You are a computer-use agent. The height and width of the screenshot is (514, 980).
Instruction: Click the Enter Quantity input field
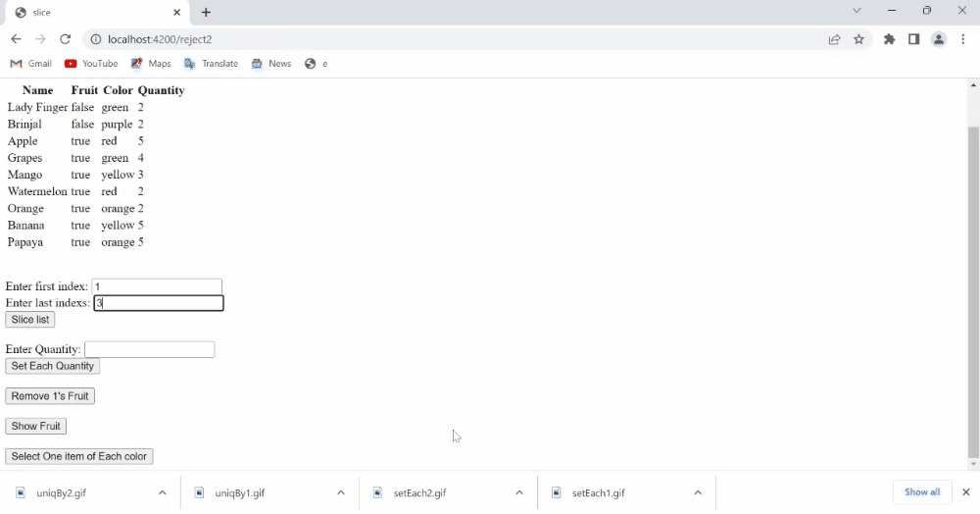click(149, 349)
